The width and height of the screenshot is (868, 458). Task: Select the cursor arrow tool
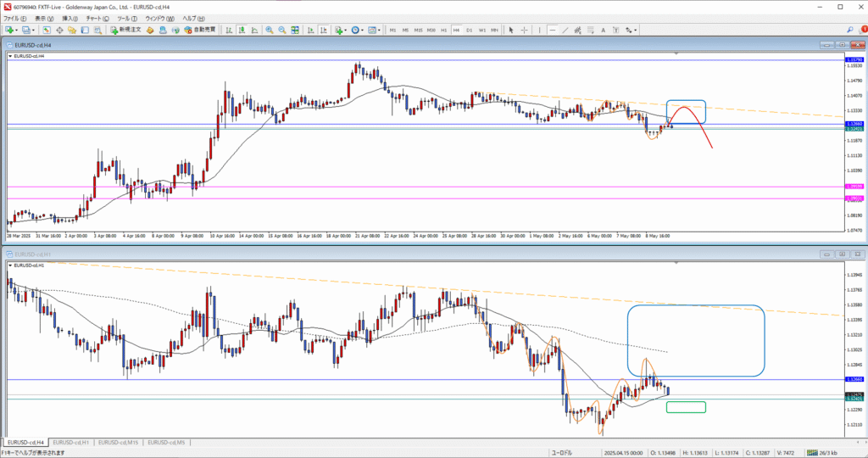tap(511, 30)
